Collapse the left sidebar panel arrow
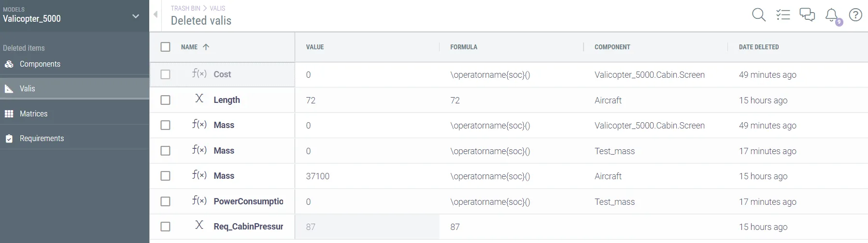Viewport: 868px width, 243px height. (x=156, y=14)
